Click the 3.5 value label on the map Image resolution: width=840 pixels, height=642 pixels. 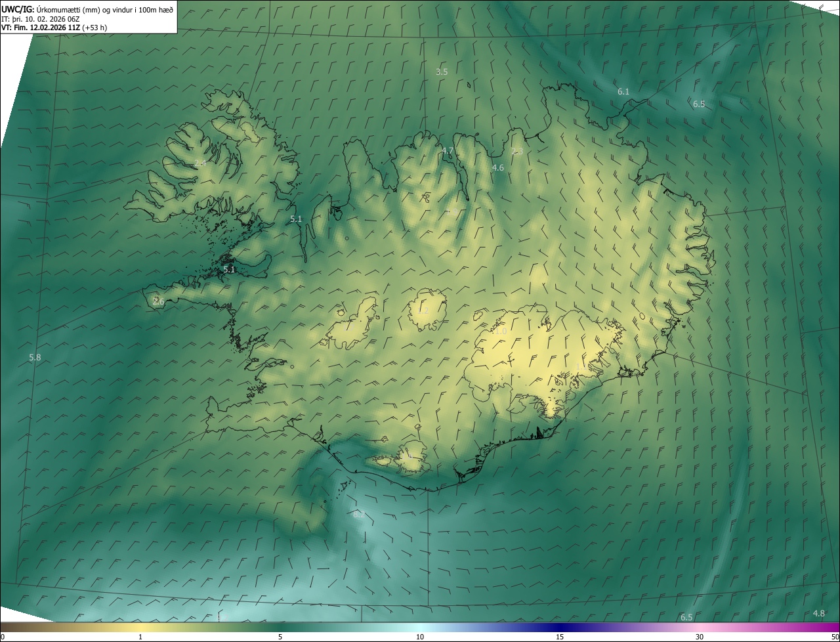point(442,72)
